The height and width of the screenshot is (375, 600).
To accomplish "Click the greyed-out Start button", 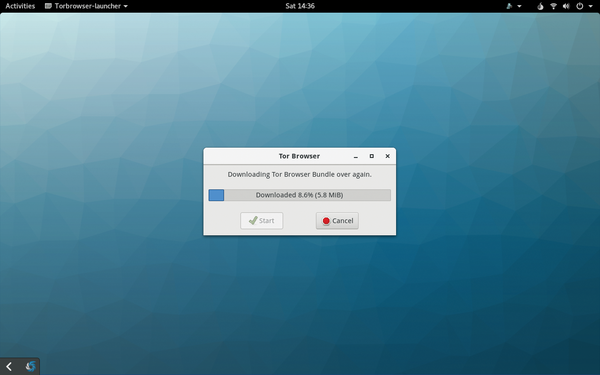I will point(262,221).
